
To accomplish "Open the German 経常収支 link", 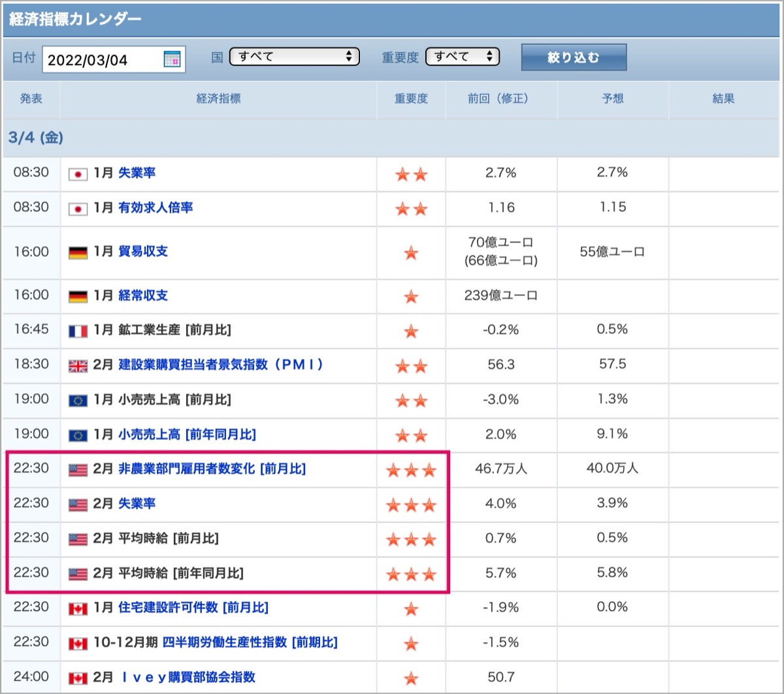I will (143, 295).
